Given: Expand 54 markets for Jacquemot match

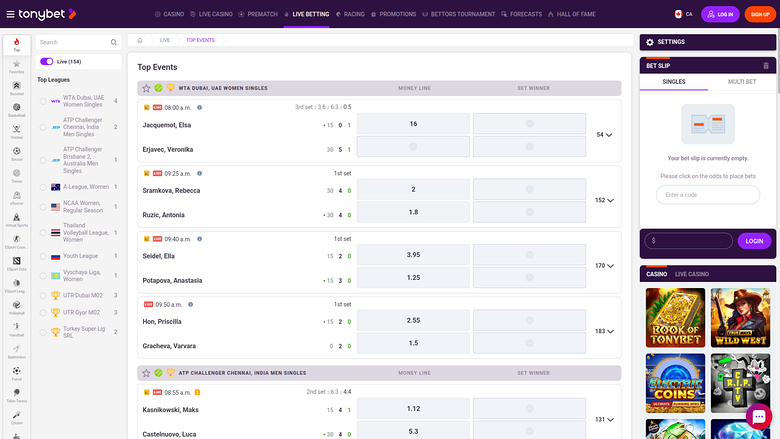Looking at the screenshot, I should point(604,135).
